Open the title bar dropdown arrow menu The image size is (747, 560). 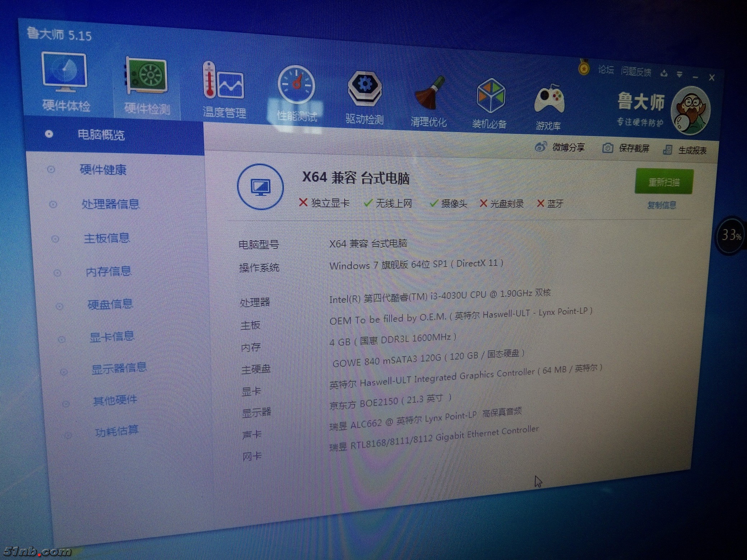(679, 75)
